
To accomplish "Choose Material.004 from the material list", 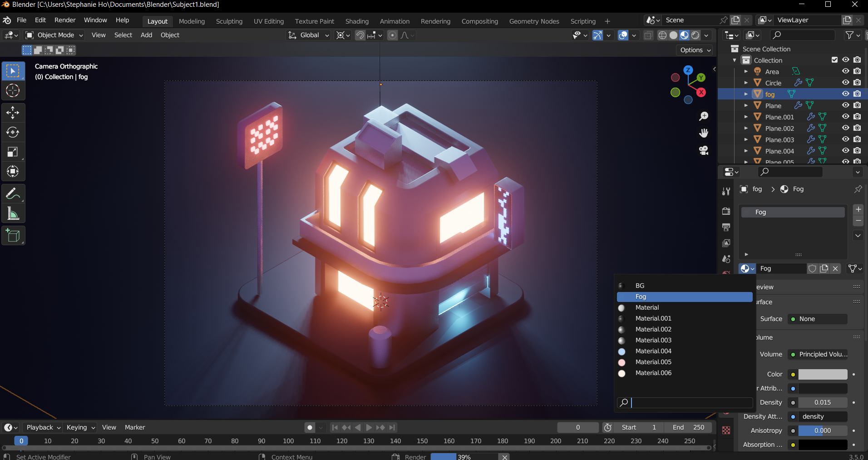I will (x=685, y=351).
